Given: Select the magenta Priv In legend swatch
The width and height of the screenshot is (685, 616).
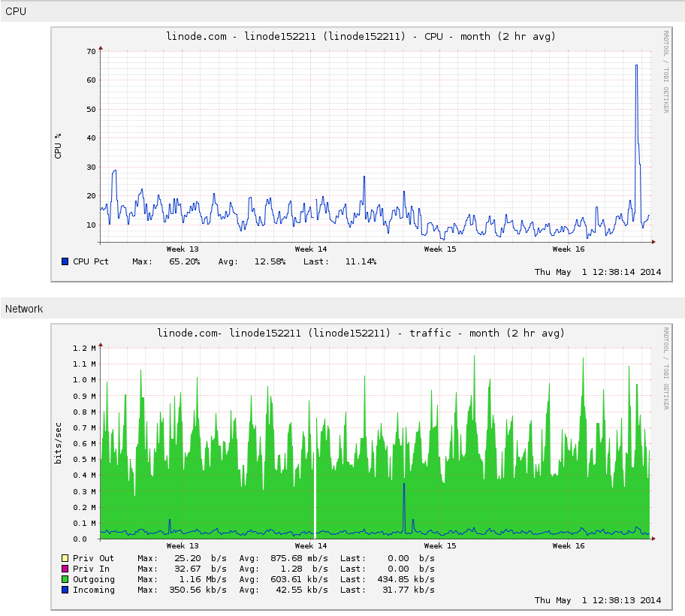Looking at the screenshot, I should click(x=65, y=569).
